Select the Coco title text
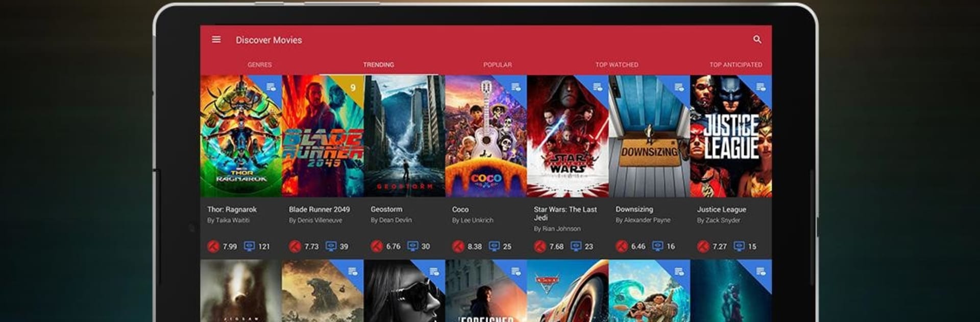Screen dimensions: 980x322 (x=460, y=210)
